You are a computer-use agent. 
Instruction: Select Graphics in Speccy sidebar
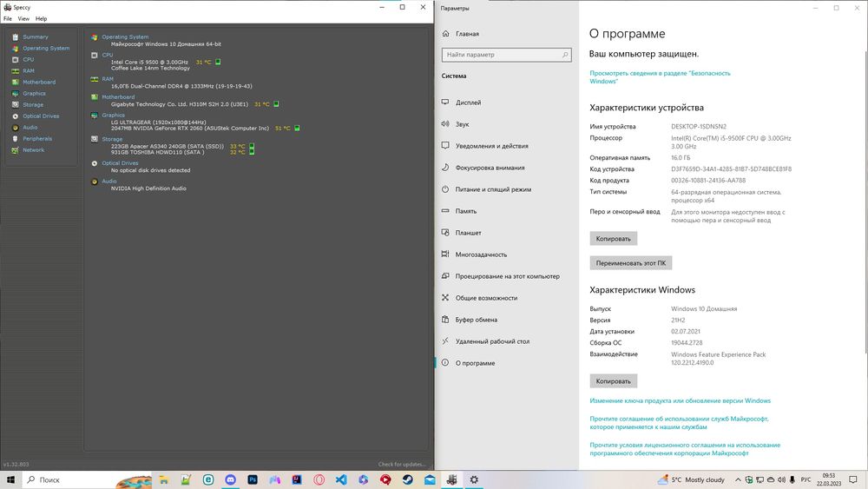[35, 94]
